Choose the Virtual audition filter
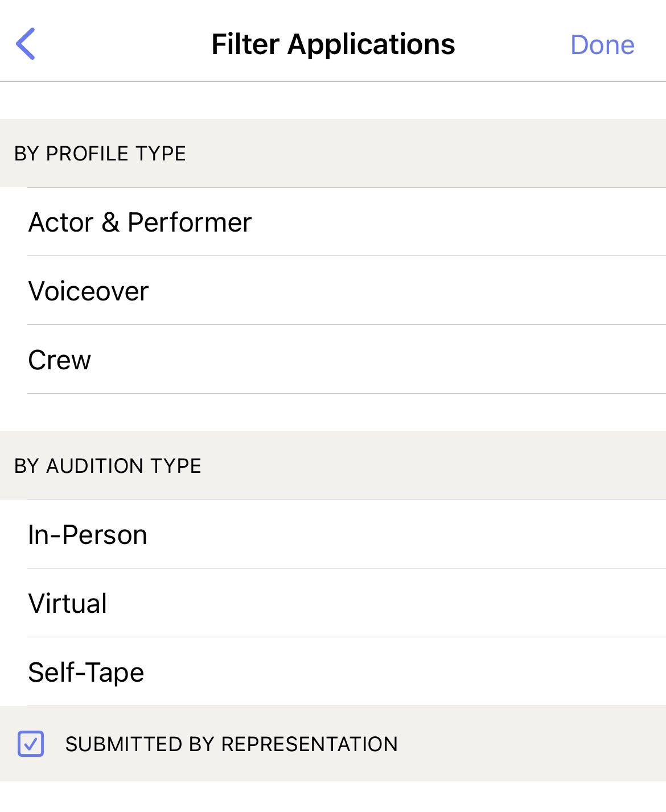This screenshot has width=666, height=812. [x=333, y=603]
